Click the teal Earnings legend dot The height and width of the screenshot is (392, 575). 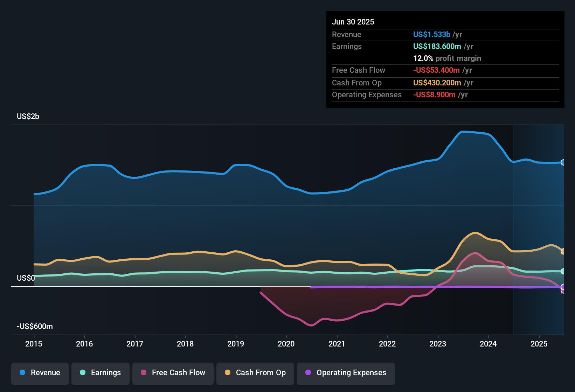[83, 372]
